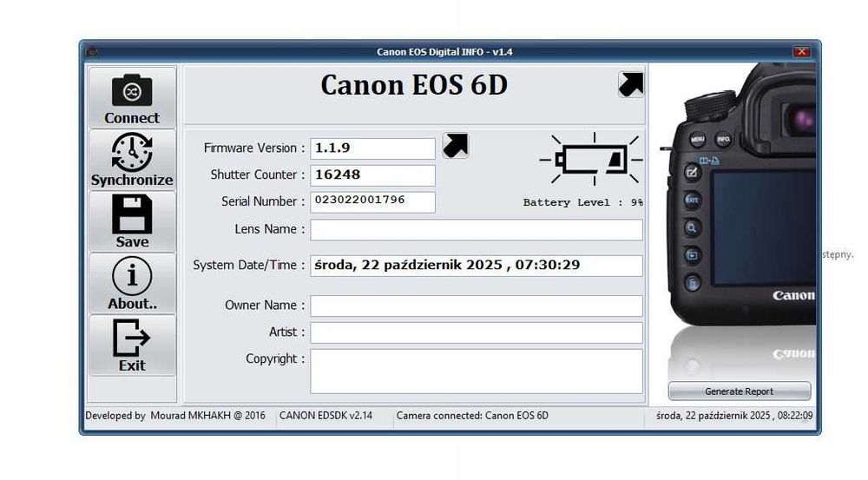The width and height of the screenshot is (868, 480).
Task: Click the Firmware Version field showing 1.1.9
Action: click(372, 148)
